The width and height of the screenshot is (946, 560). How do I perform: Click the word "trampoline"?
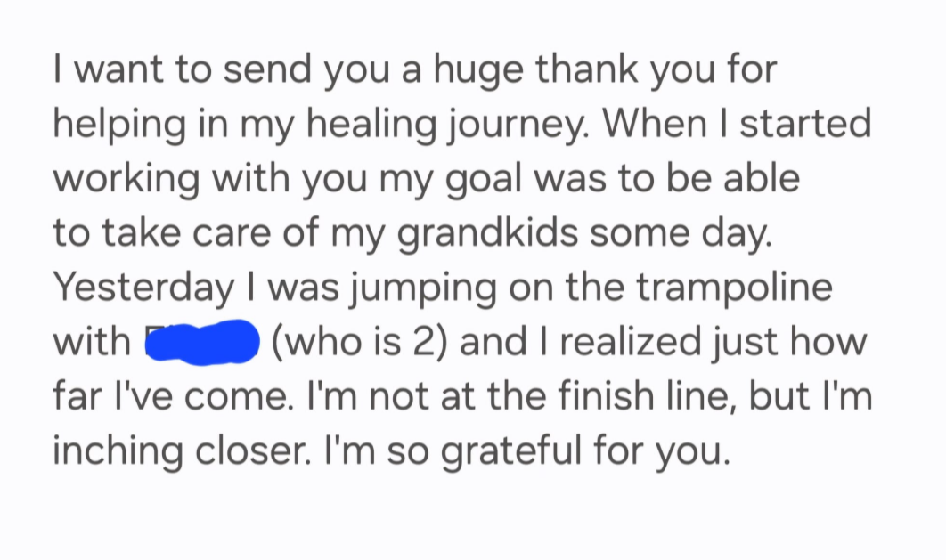click(x=735, y=287)
